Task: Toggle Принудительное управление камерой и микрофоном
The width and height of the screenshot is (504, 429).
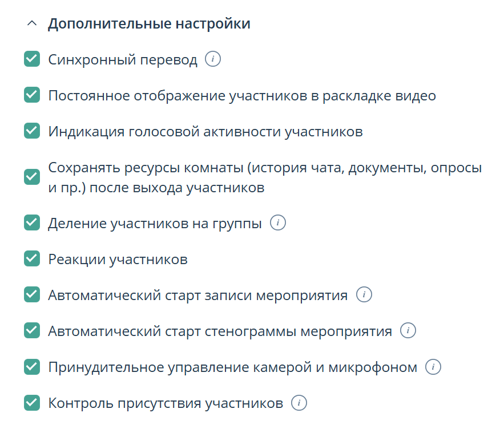Action: (31, 367)
